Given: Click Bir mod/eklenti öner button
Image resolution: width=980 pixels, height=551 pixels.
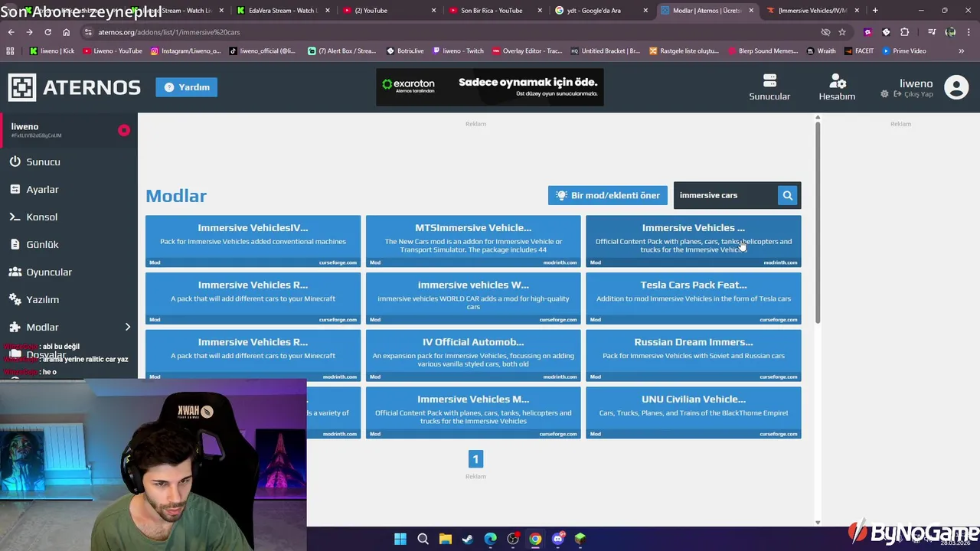Looking at the screenshot, I should (x=608, y=195).
